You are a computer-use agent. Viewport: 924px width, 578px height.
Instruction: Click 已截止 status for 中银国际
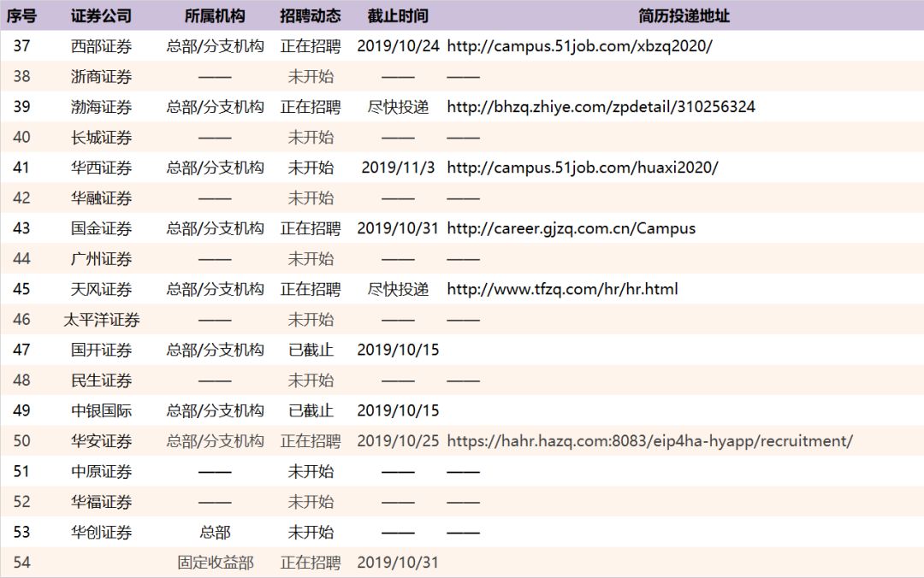[x=311, y=410]
